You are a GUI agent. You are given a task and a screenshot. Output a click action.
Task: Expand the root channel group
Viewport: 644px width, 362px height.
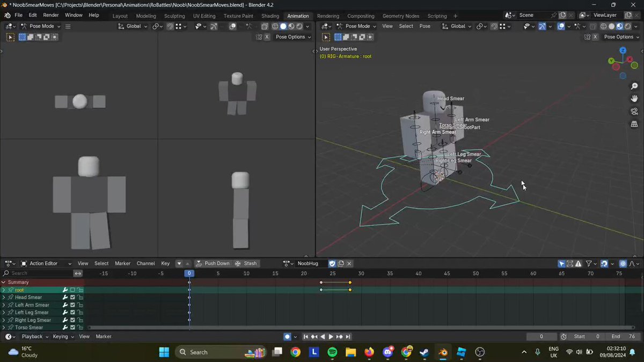[x=4, y=290]
